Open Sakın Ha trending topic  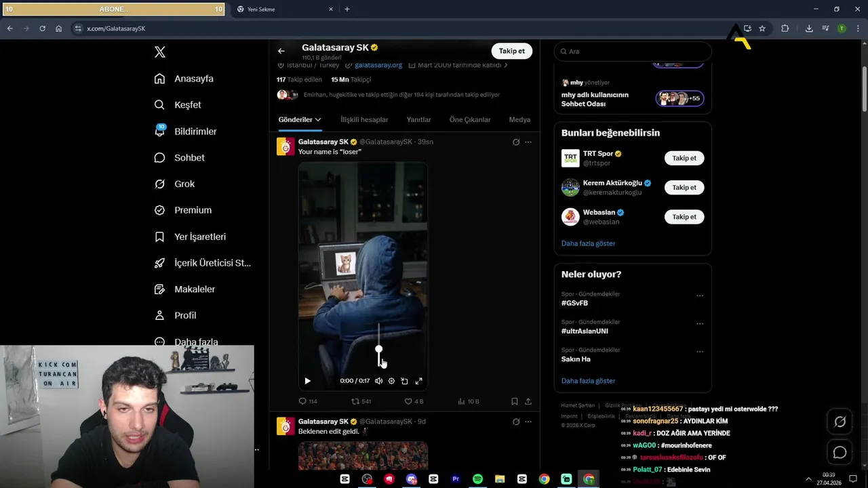pos(576,359)
